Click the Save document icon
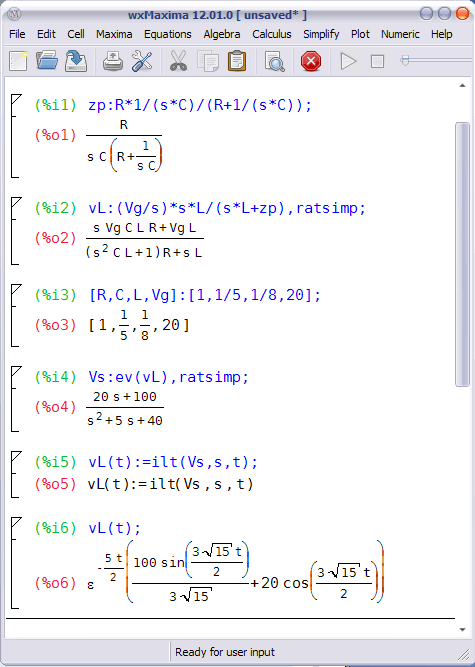Viewport: 475px width, 667px height. (76, 61)
